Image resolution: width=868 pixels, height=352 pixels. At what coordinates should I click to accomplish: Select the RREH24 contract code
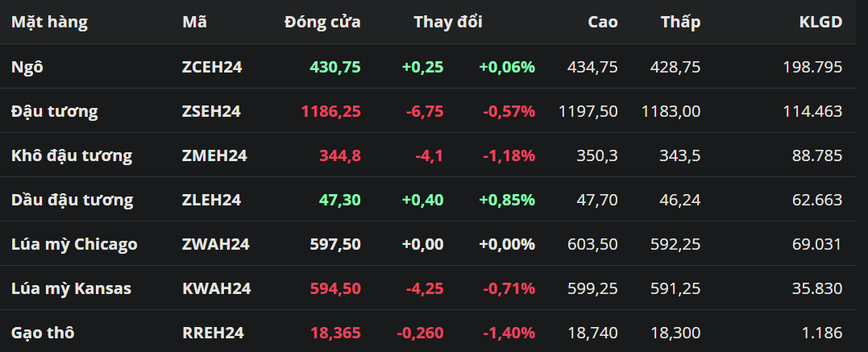pos(213,333)
